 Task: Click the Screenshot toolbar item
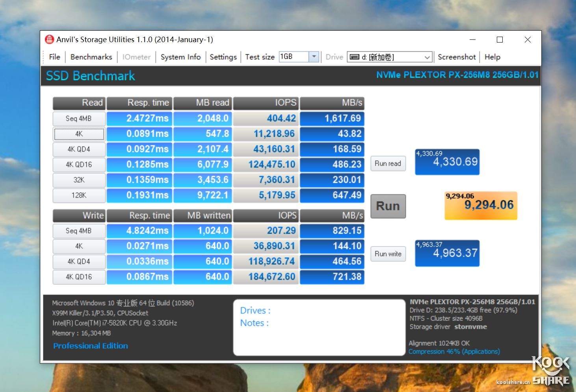coord(457,57)
